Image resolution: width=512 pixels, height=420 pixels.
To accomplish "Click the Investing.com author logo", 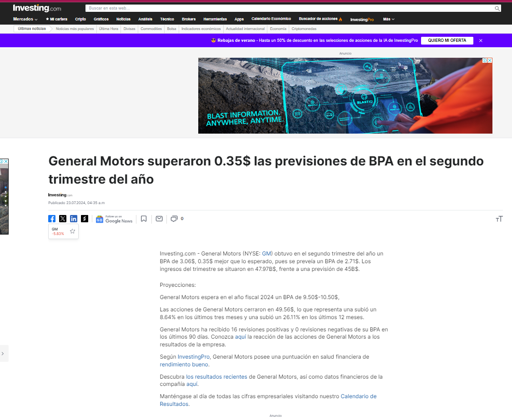I will pyautogui.click(x=60, y=195).
